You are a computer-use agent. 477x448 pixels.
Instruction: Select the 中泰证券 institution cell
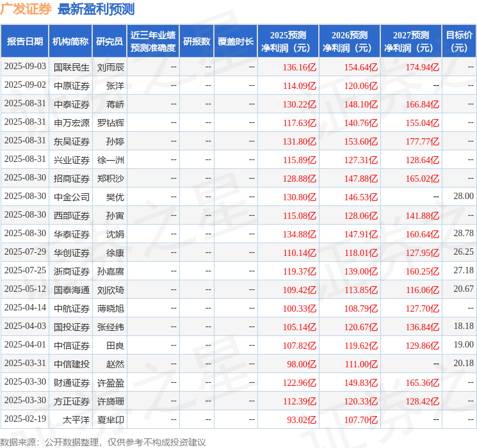(72, 104)
